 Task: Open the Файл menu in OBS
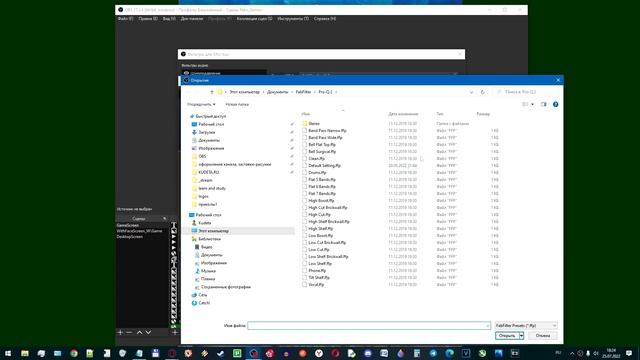click(125, 19)
